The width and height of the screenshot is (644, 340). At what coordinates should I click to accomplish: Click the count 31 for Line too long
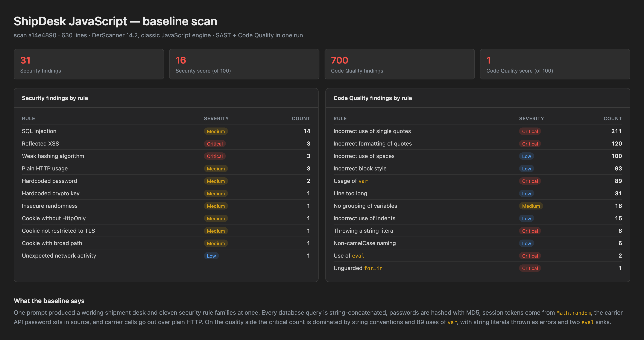pos(618,193)
